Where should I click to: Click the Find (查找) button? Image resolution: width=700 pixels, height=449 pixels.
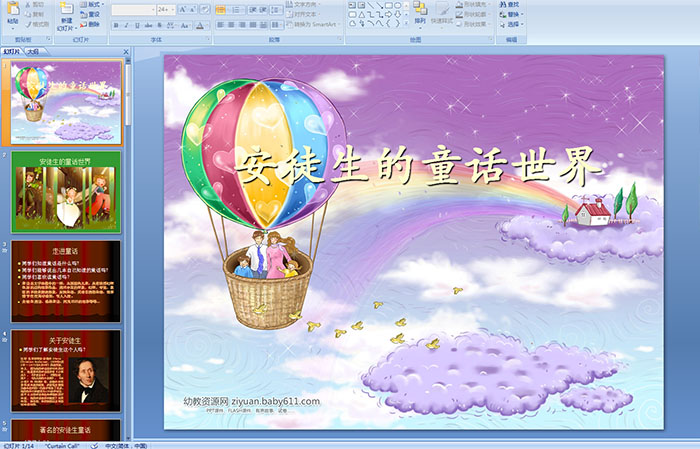(509, 4)
